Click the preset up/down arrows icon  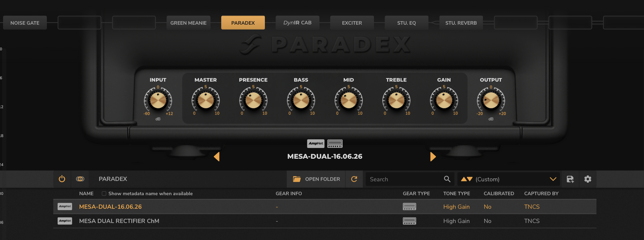click(467, 179)
